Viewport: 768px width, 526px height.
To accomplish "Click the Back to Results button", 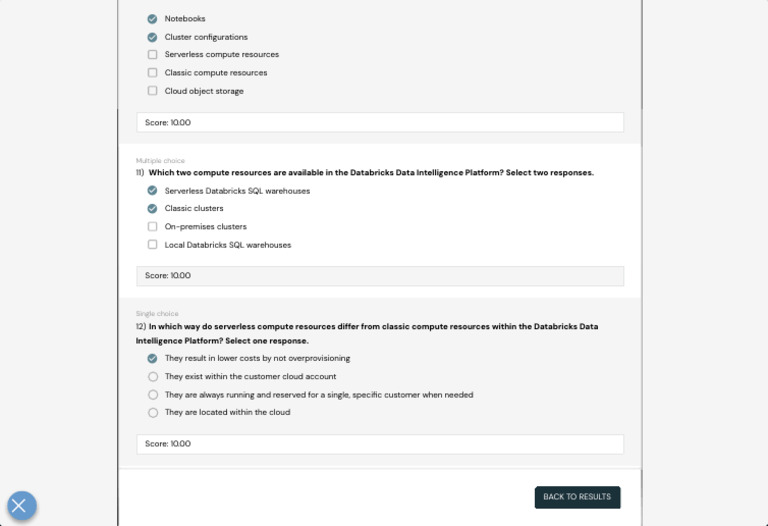I will (577, 497).
